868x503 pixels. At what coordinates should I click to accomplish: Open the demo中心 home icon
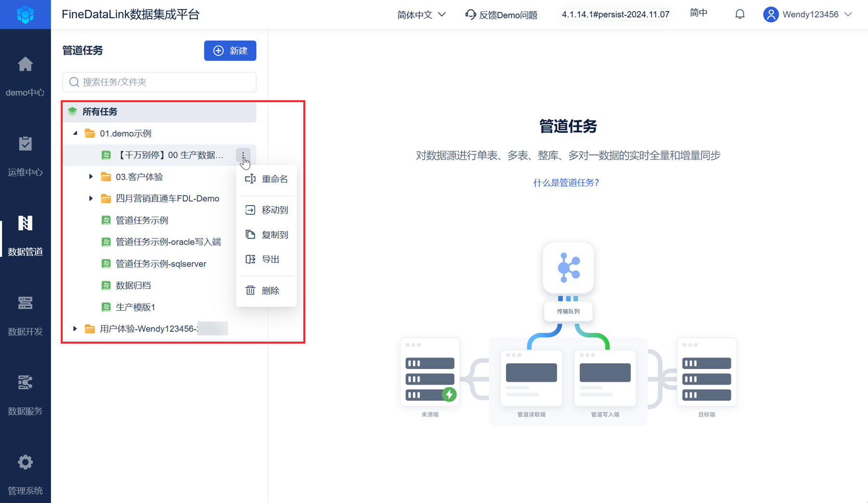(x=25, y=64)
